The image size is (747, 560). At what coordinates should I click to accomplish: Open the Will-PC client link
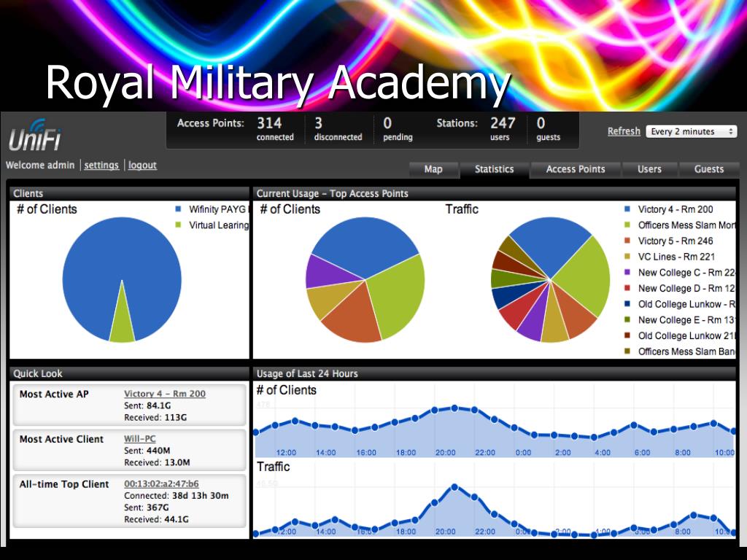139,438
